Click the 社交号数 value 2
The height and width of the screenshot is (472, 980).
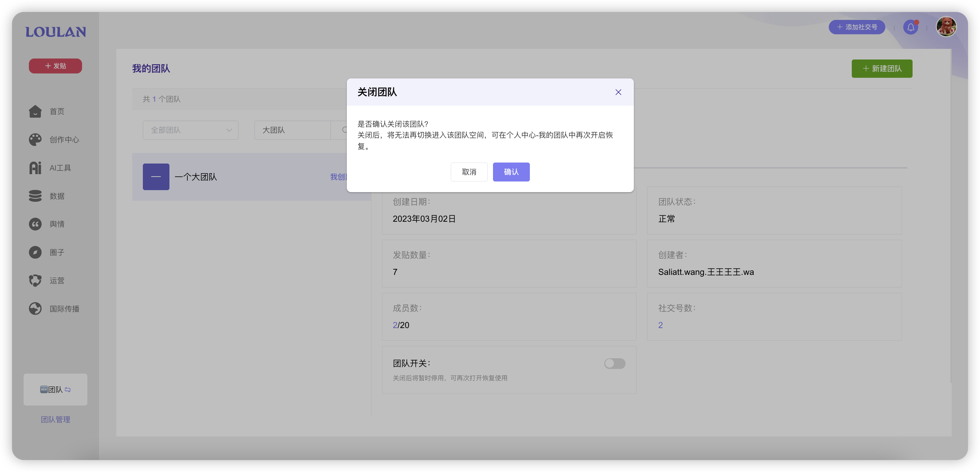[x=660, y=325]
